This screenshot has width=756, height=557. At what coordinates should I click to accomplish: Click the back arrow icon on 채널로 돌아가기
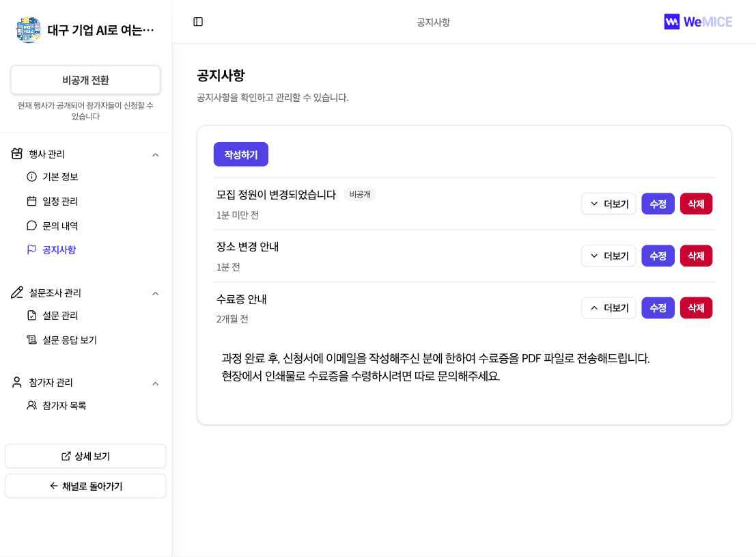[54, 486]
